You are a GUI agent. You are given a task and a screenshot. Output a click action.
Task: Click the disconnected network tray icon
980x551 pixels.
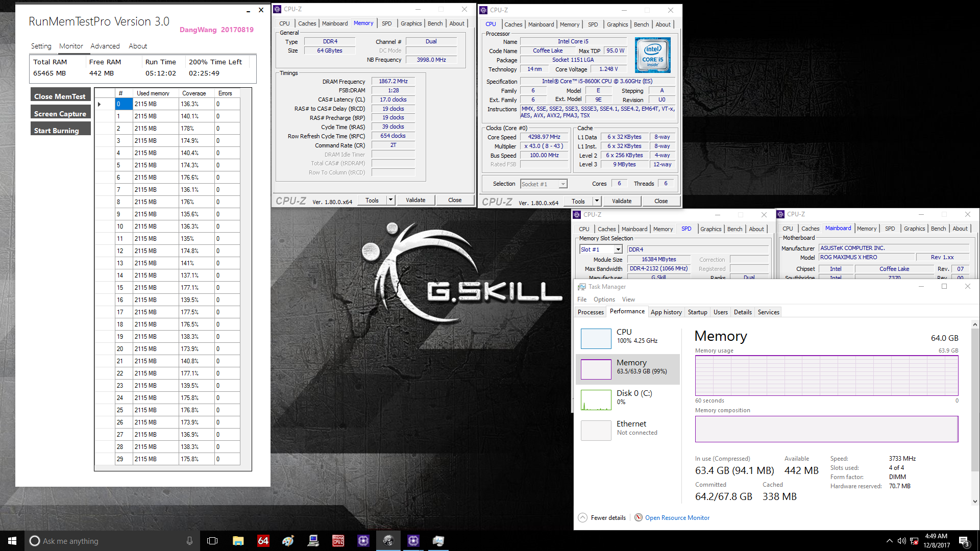pyautogui.click(x=914, y=541)
